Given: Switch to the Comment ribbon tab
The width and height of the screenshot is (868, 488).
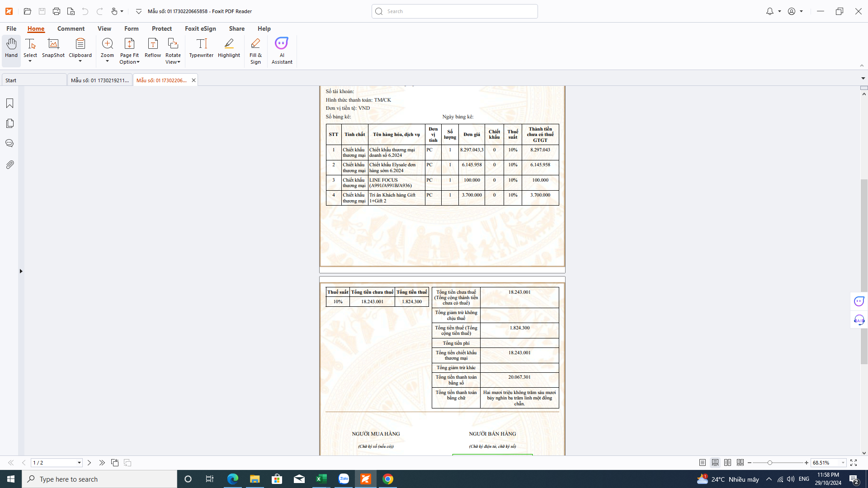Looking at the screenshot, I should (71, 28).
